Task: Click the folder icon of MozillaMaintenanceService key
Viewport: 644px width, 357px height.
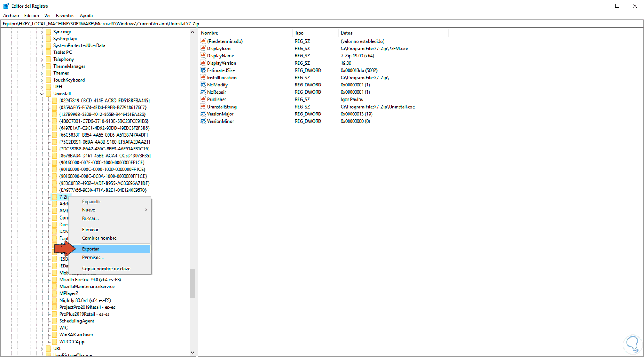Action: pyautogui.click(x=54, y=286)
